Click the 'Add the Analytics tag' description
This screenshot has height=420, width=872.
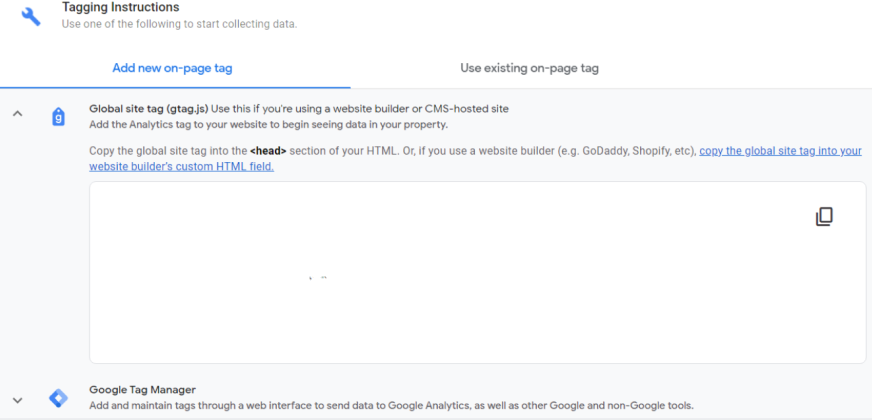tap(268, 125)
